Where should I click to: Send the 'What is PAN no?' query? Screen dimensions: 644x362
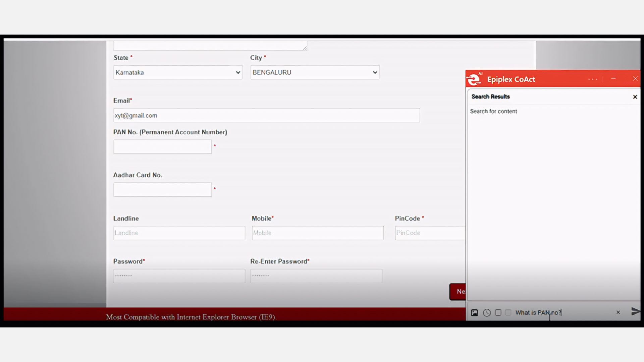635,311
